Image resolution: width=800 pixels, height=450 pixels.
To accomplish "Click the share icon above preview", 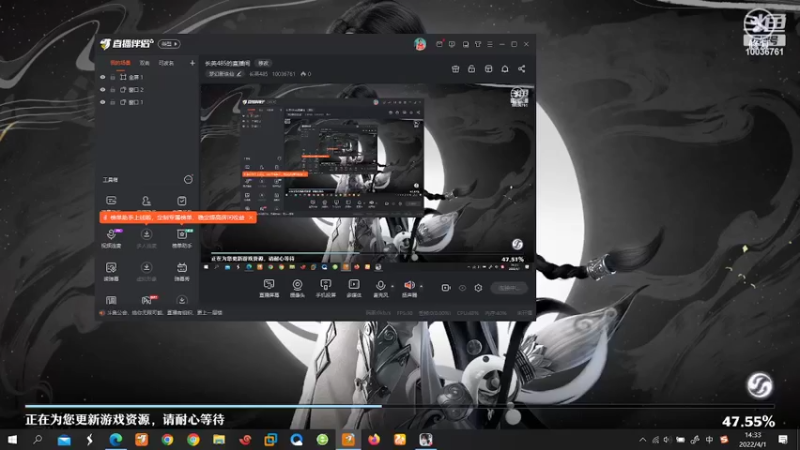I will click(x=521, y=69).
